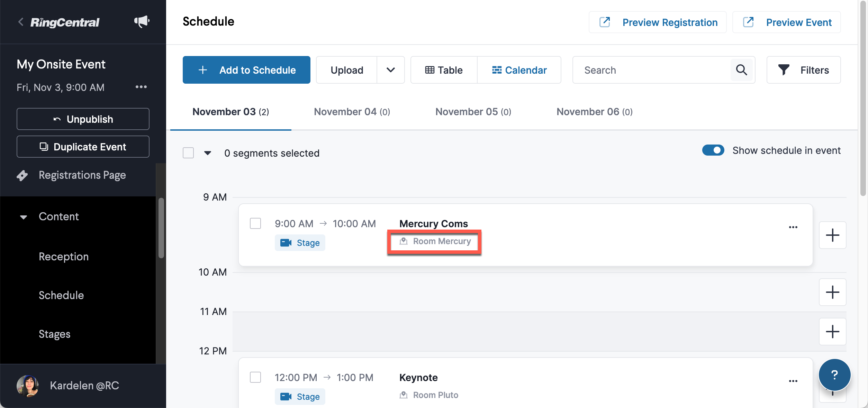Add segment with plus at 9 AM

832,235
